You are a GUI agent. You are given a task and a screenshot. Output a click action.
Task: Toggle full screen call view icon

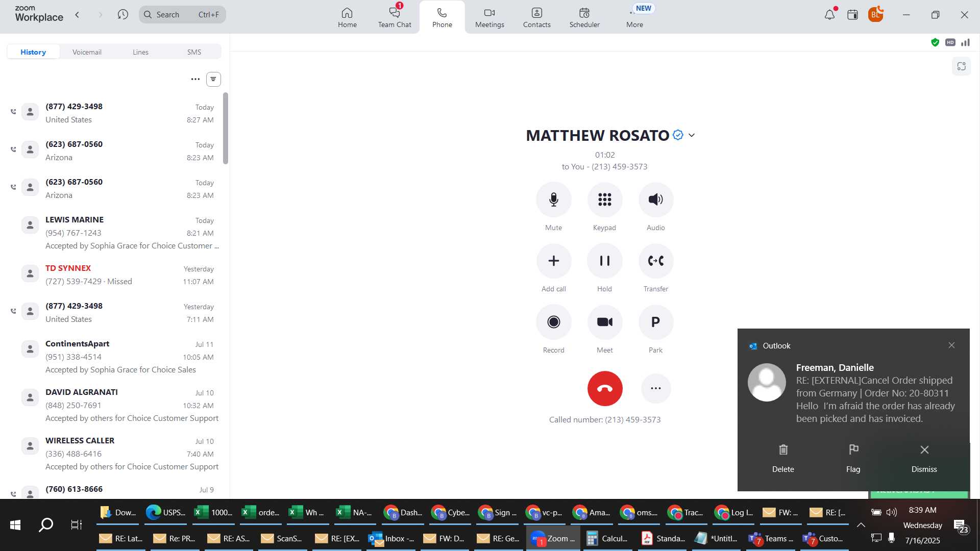[961, 66]
